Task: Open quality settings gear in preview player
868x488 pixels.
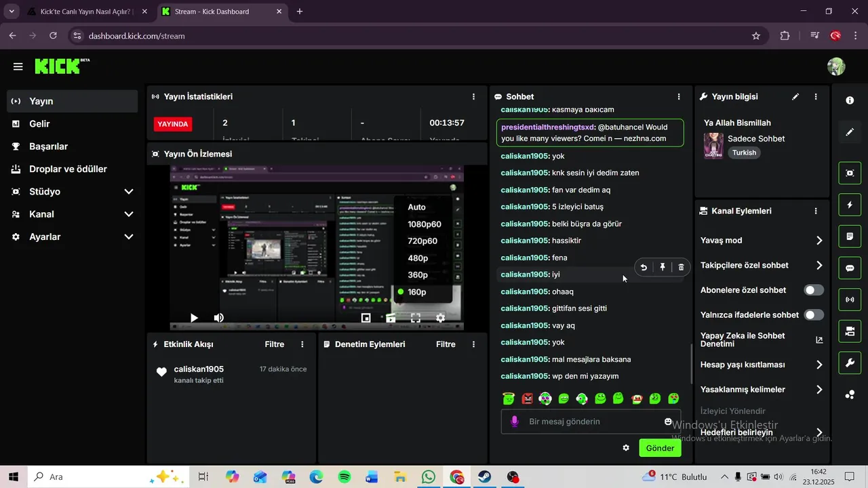Action: pos(441,318)
